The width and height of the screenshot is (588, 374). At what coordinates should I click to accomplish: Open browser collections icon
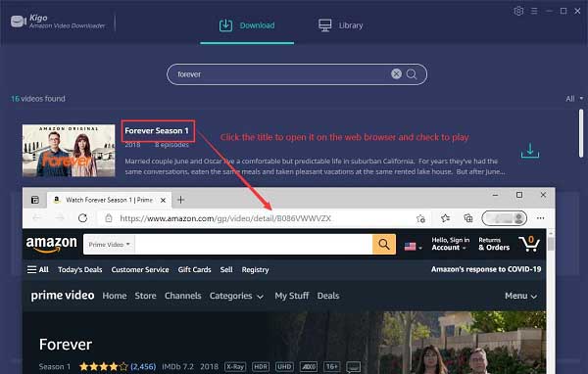(x=468, y=218)
